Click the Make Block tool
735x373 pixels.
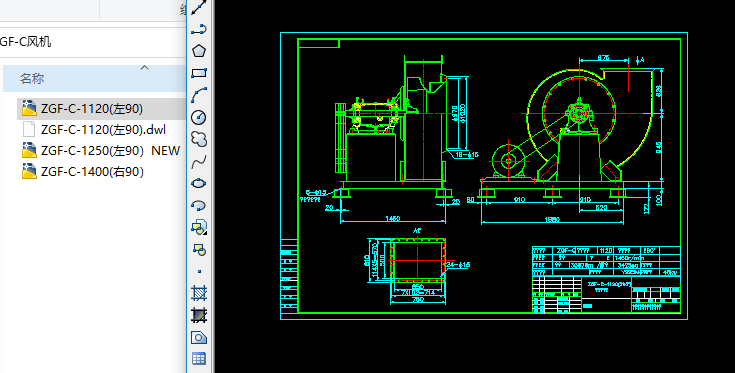[x=199, y=249]
